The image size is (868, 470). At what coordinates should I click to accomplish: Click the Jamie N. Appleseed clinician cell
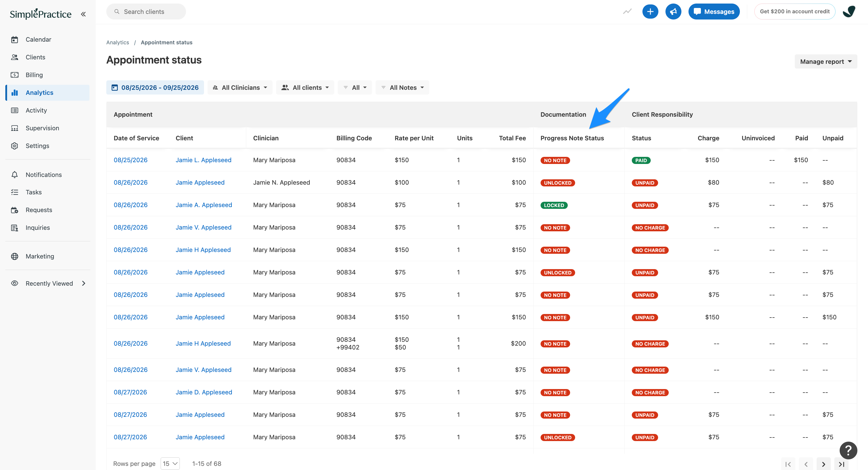click(x=281, y=182)
